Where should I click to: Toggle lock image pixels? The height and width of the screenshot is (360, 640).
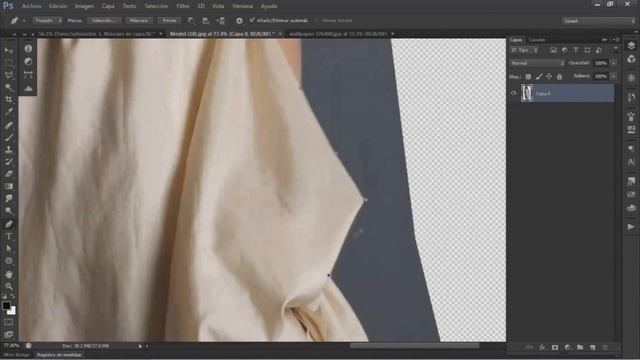point(539,76)
